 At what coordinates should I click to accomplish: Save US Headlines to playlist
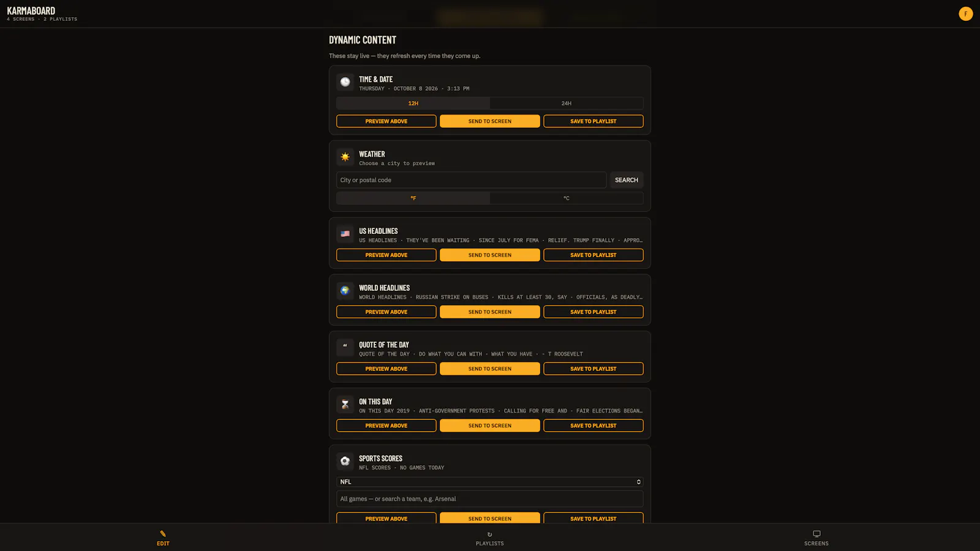point(594,255)
